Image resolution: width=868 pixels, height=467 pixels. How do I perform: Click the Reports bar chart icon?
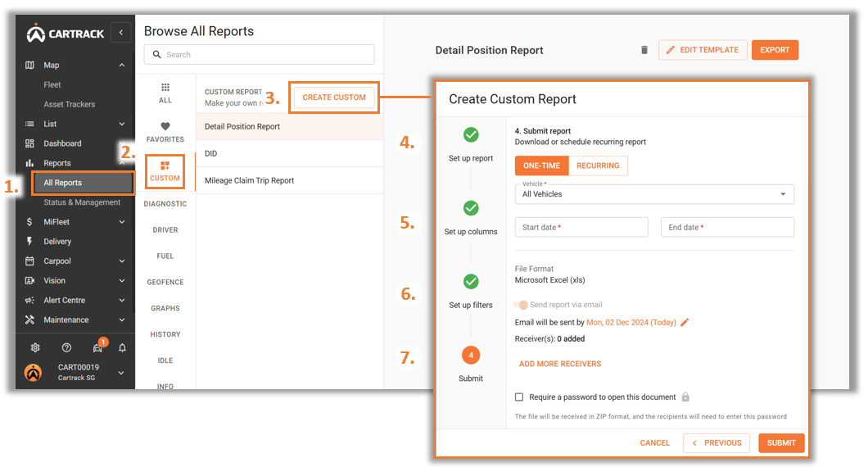30,163
